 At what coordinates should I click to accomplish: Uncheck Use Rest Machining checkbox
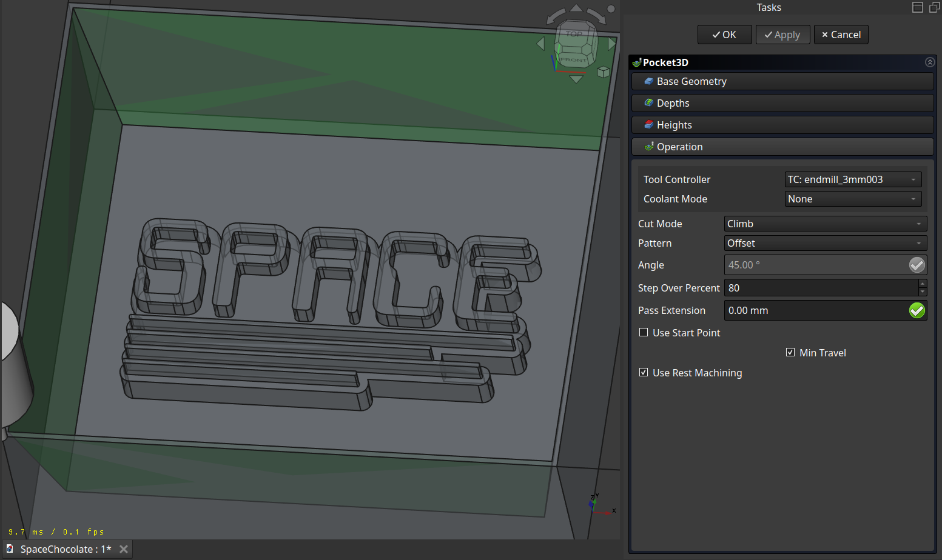[x=644, y=372]
